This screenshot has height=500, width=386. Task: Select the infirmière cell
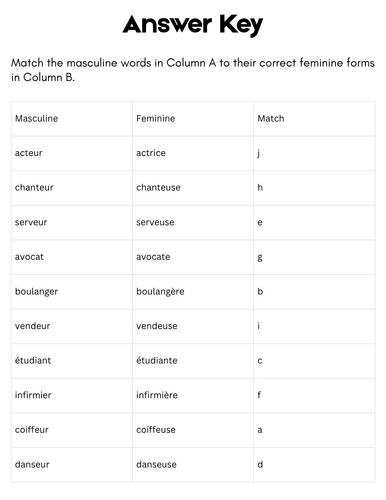tap(193, 396)
